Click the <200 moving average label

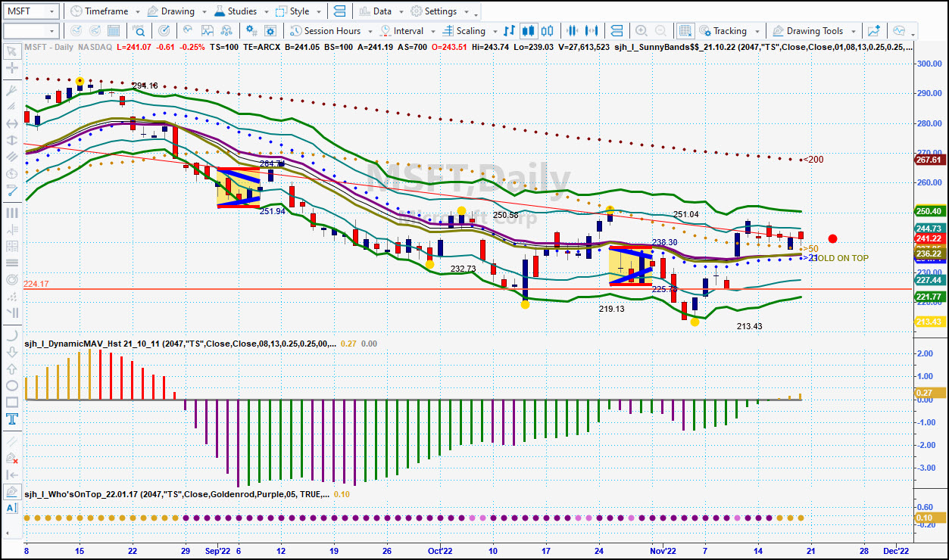(813, 160)
